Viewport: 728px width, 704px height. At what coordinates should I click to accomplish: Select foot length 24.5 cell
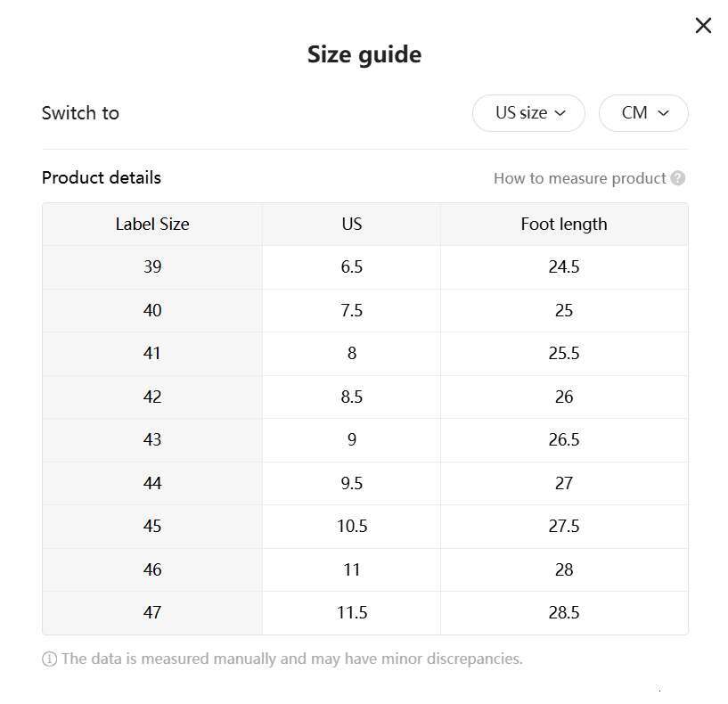pyautogui.click(x=563, y=266)
